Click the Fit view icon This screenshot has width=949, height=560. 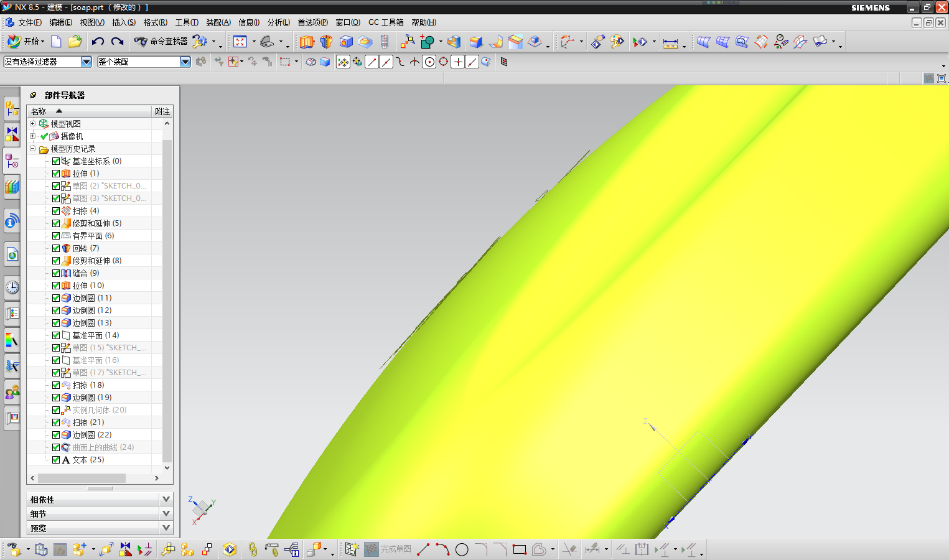[240, 42]
